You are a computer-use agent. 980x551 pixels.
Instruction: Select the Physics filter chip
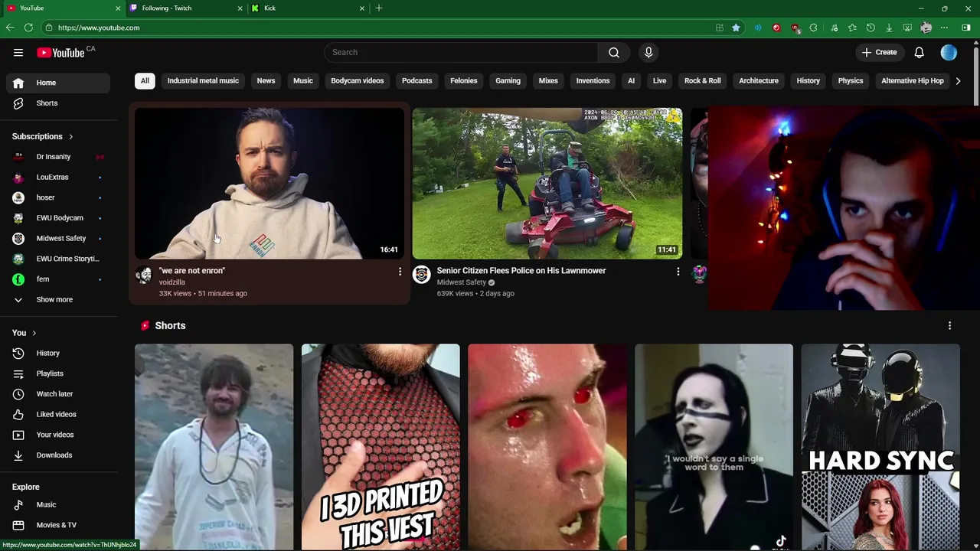[850, 80]
